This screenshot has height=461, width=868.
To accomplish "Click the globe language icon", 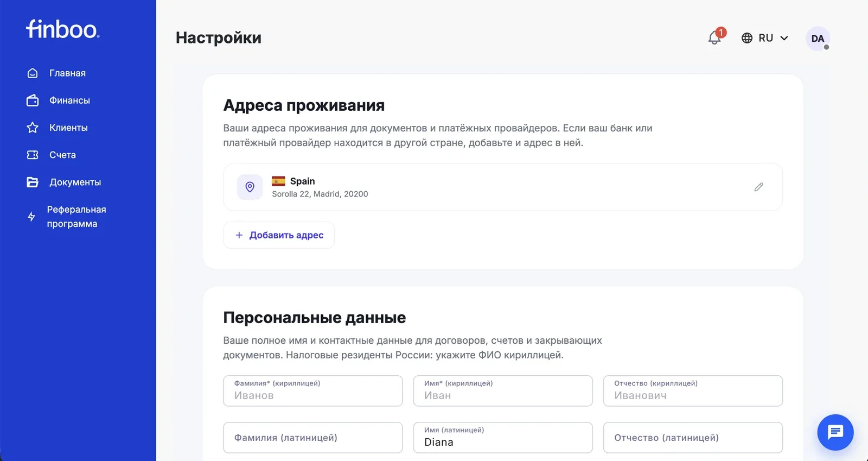I will point(747,38).
